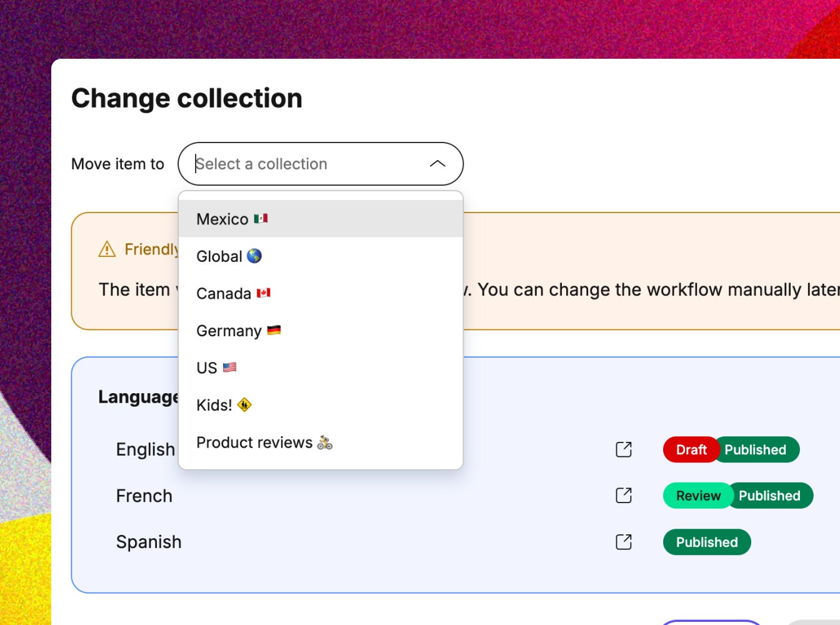Open French variant external link icon
Viewport: 840px width, 625px height.
[624, 496]
